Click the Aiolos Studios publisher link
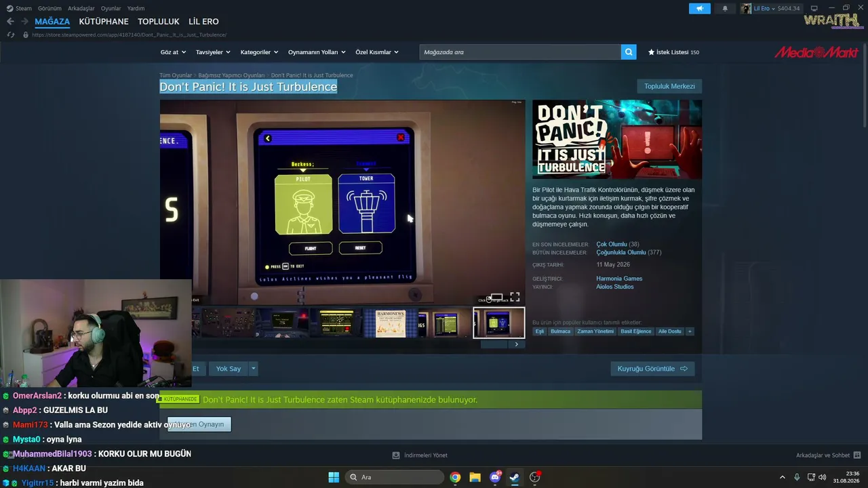 click(615, 287)
